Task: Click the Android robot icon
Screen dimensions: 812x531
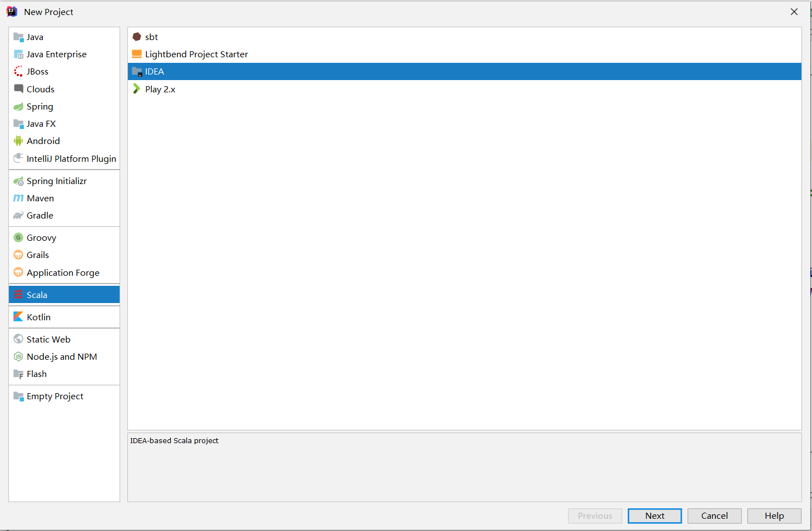Action: (x=18, y=141)
